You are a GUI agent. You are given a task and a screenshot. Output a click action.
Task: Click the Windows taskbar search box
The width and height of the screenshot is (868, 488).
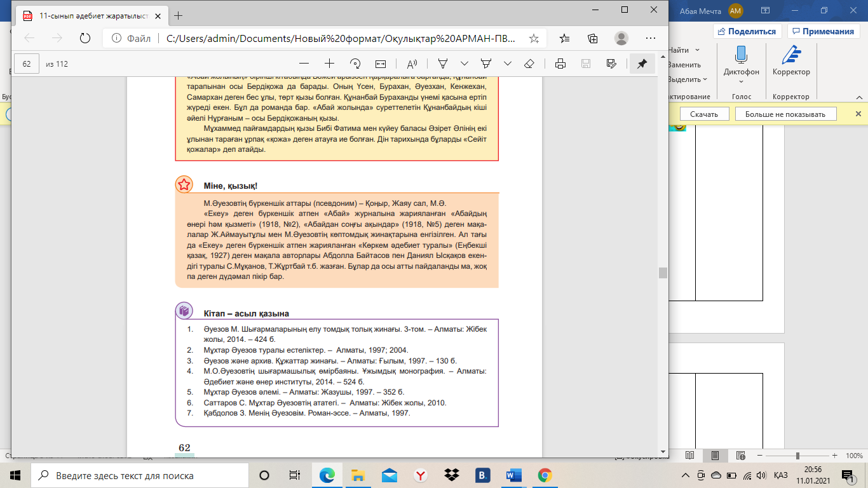pos(139,475)
